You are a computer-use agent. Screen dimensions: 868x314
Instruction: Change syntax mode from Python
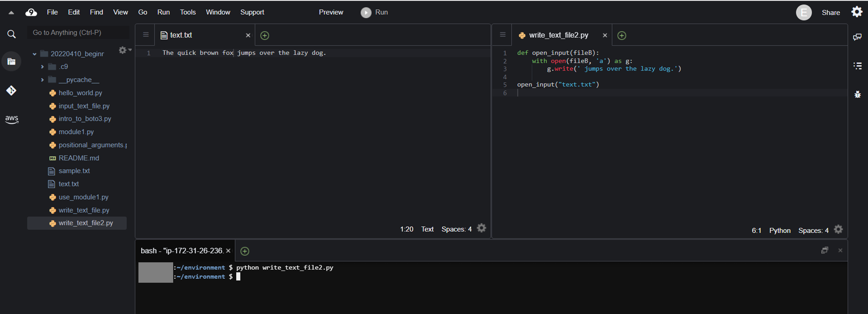click(780, 231)
